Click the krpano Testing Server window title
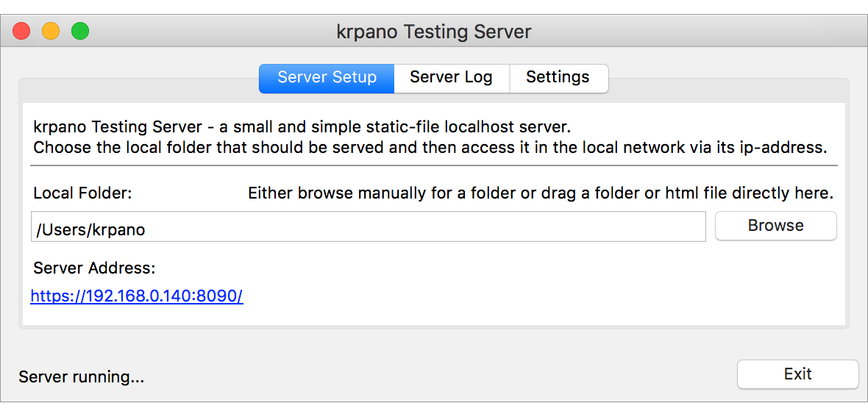This screenshot has width=868, height=417. pos(433,32)
